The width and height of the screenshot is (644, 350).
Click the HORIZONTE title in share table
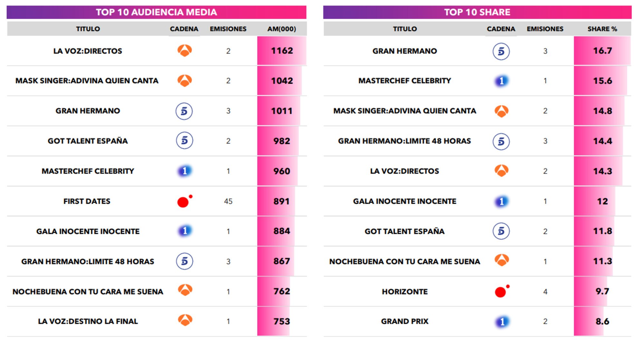pos(405,292)
